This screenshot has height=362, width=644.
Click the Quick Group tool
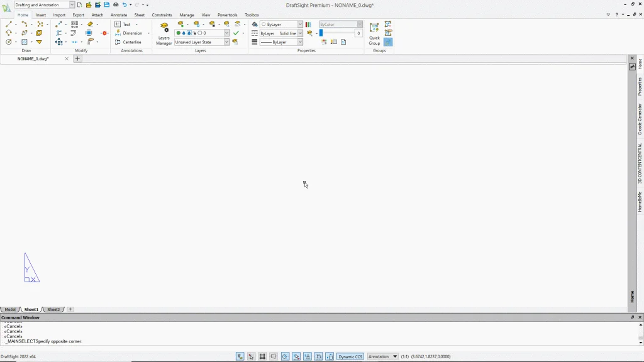click(x=374, y=34)
